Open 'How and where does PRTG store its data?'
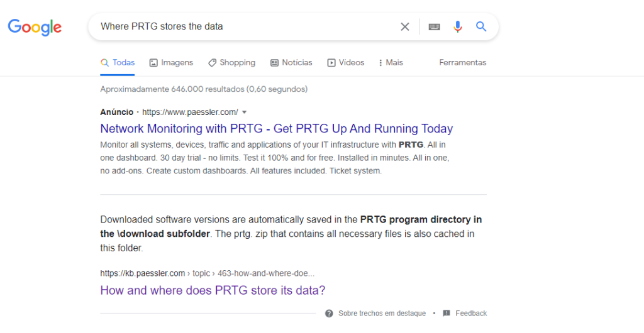Screen dimensions: 644x333 (x=213, y=290)
